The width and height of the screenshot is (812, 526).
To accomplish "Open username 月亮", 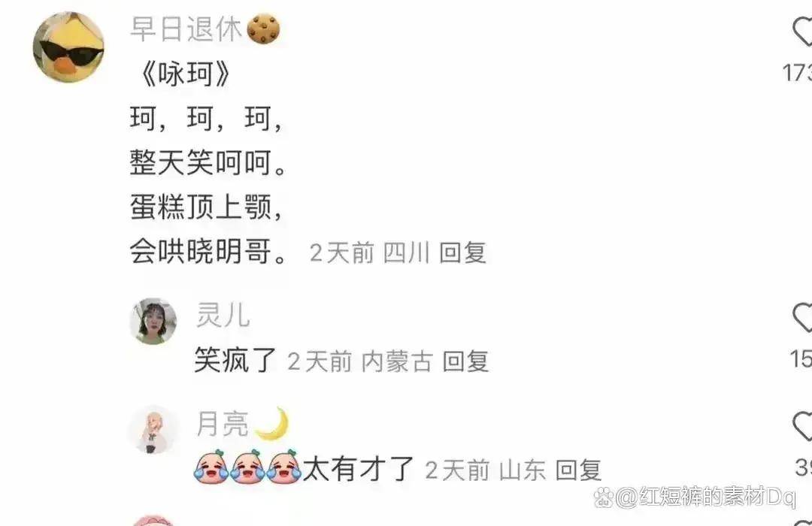I will [x=223, y=424].
